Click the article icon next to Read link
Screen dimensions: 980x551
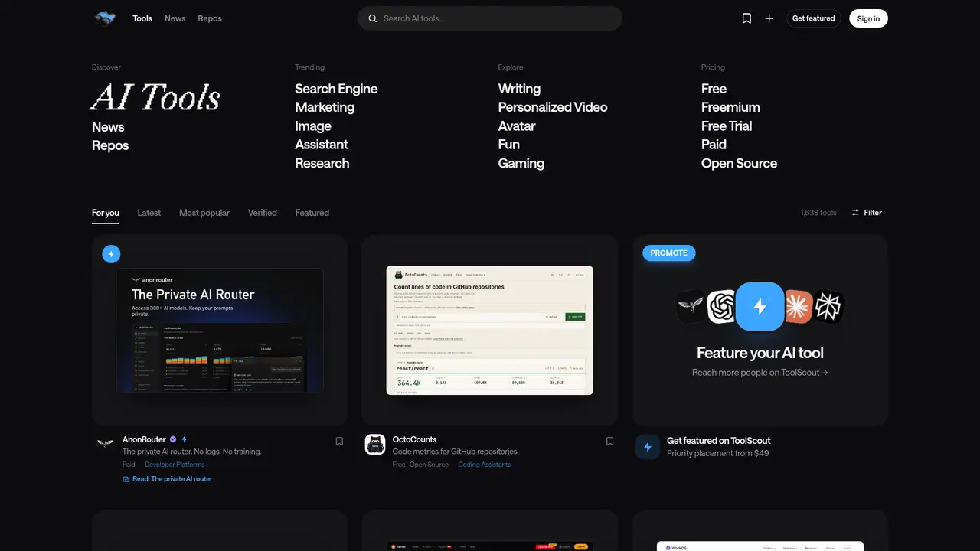[126, 479]
